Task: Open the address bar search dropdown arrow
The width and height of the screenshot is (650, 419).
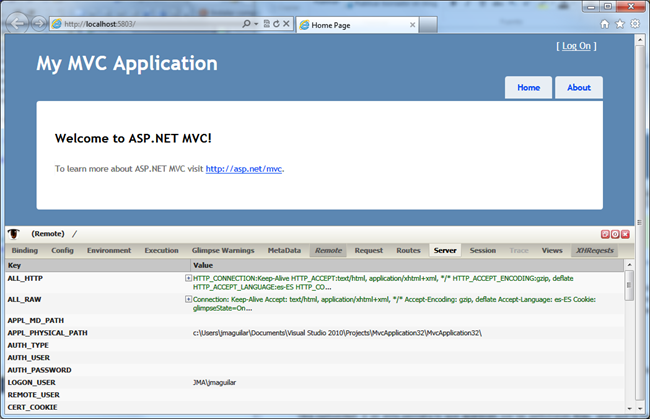Action: coord(257,22)
